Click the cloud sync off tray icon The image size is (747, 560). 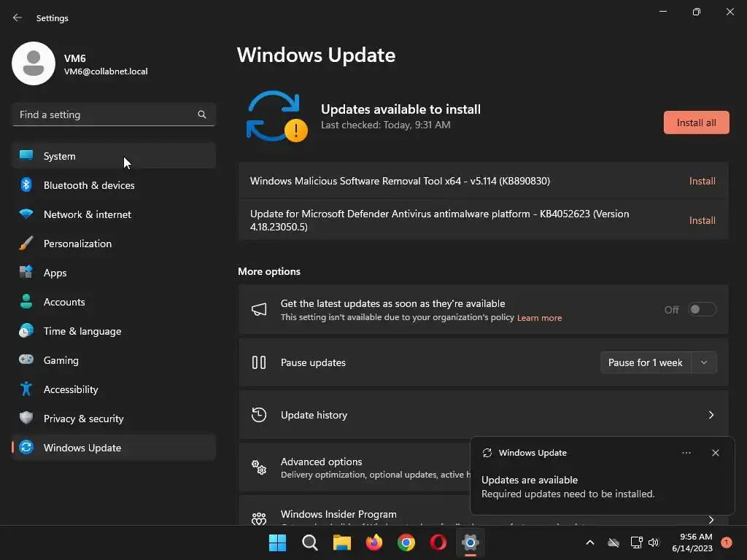pyautogui.click(x=614, y=542)
